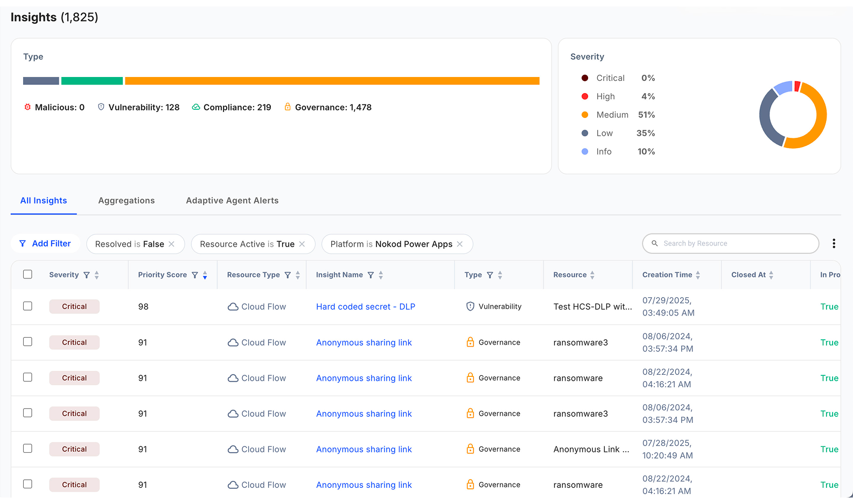This screenshot has height=504, width=853.
Task: Sort by Resource column arrows
Action: click(x=592, y=275)
